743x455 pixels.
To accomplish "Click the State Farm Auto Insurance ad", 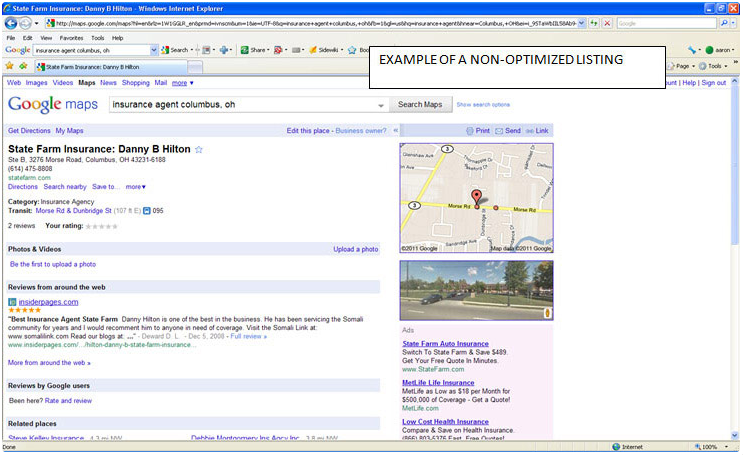I will 445,344.
